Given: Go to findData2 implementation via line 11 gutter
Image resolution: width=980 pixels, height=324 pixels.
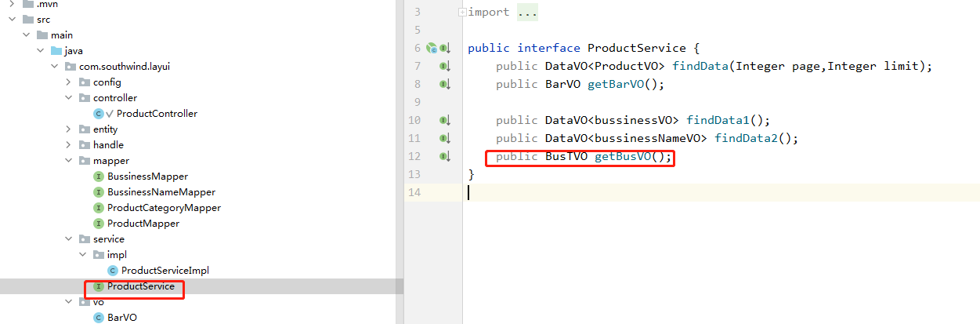Looking at the screenshot, I should coord(444,139).
